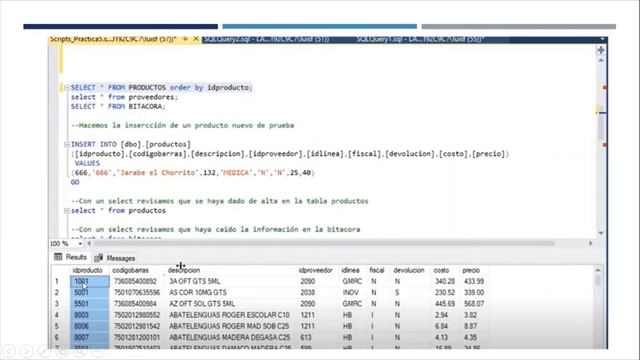Click 'ABATELENGUAS MADERA DEGASA C25' cell
The height and width of the screenshot is (360, 640).
230,338
